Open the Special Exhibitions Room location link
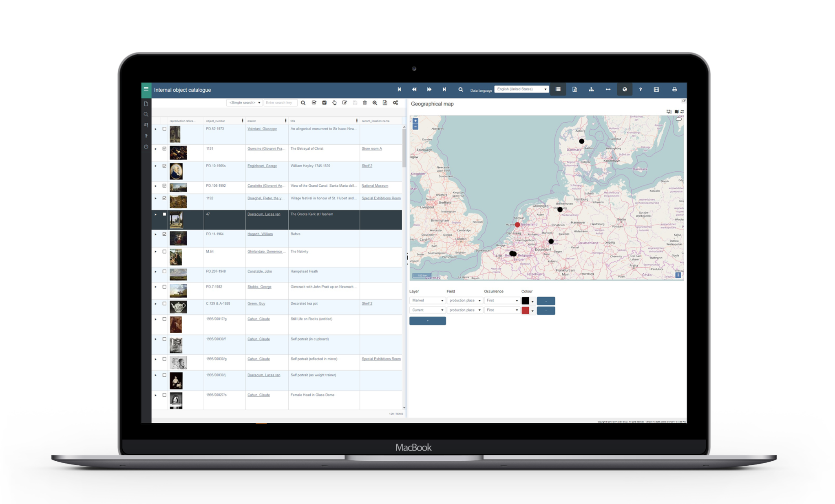835x504 pixels. click(381, 198)
